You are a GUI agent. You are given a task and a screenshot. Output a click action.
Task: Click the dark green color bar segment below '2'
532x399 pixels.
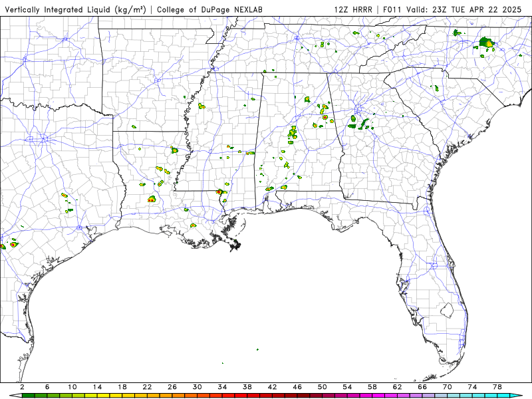(28, 396)
